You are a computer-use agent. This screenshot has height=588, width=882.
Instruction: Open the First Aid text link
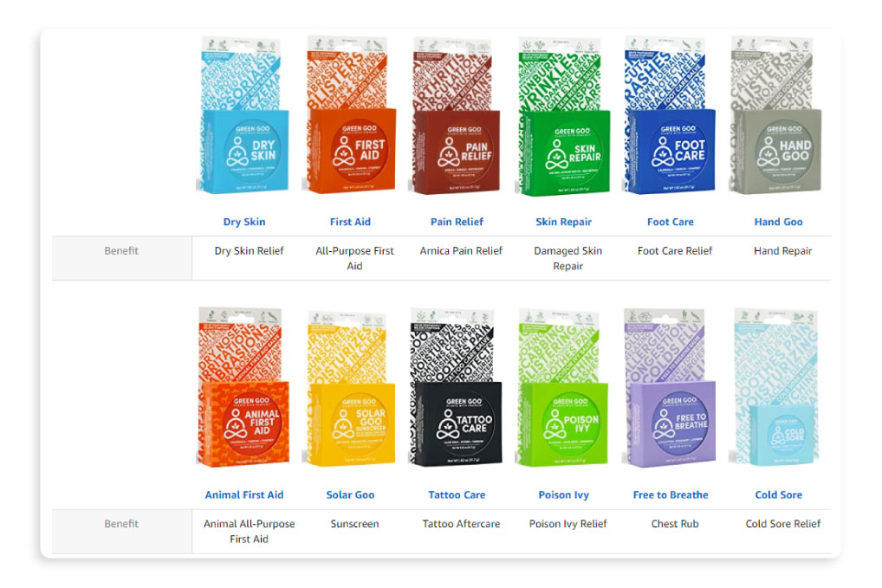350,222
